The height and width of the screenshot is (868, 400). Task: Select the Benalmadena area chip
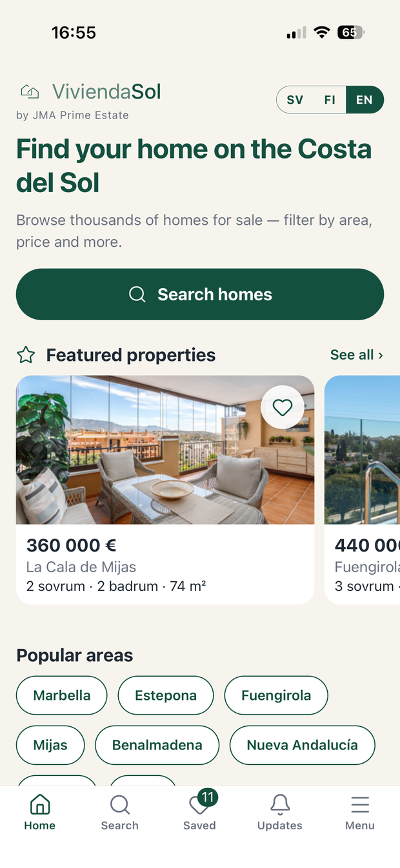point(157,745)
